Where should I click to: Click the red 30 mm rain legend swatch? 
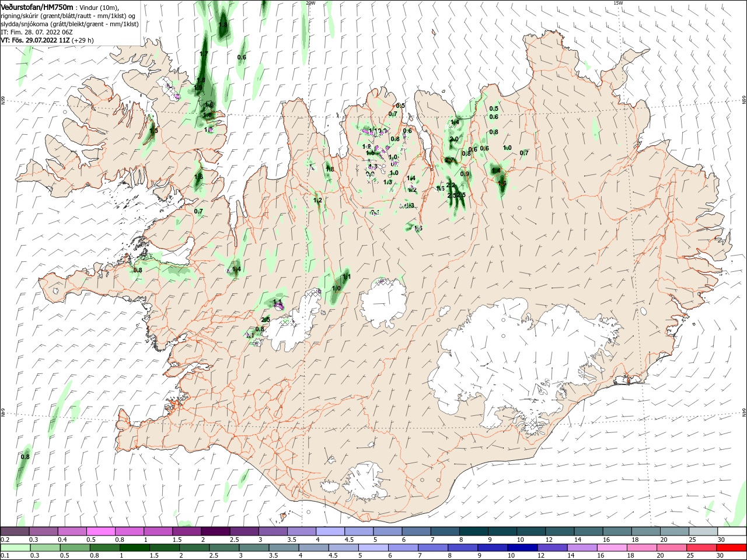point(732,548)
